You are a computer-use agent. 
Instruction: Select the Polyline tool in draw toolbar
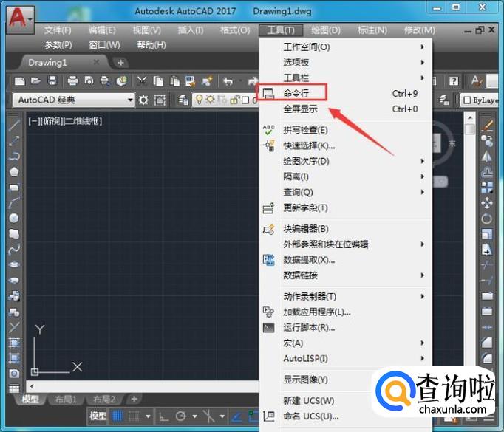[x=14, y=156]
